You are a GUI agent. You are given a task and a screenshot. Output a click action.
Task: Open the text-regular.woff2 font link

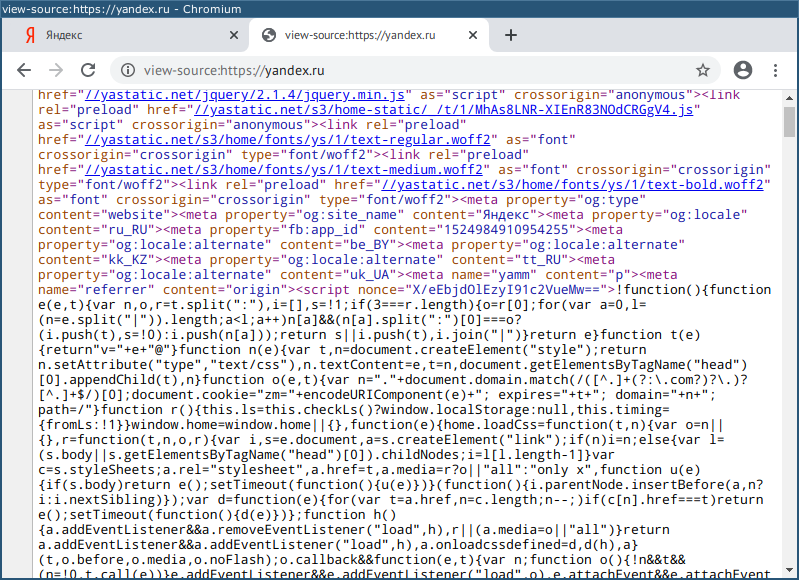(x=287, y=140)
